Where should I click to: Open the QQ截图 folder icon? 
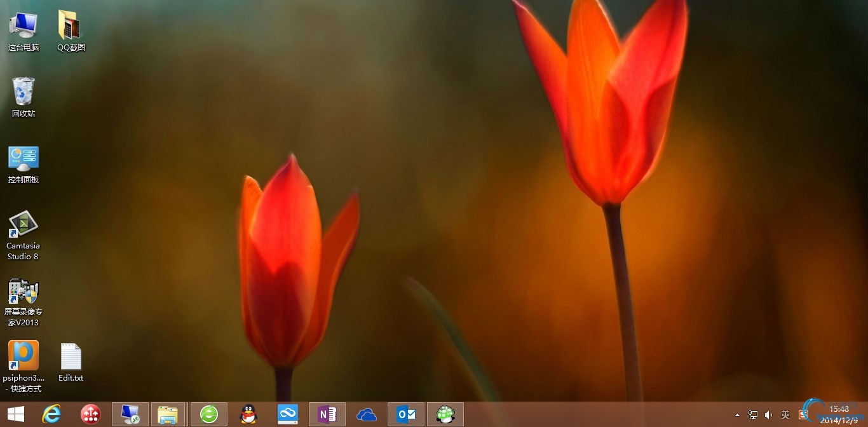click(71, 31)
